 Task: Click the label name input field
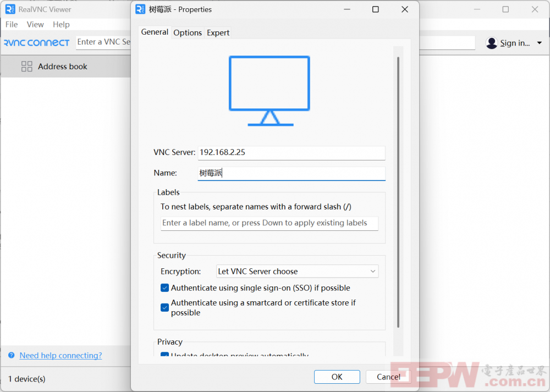point(269,223)
